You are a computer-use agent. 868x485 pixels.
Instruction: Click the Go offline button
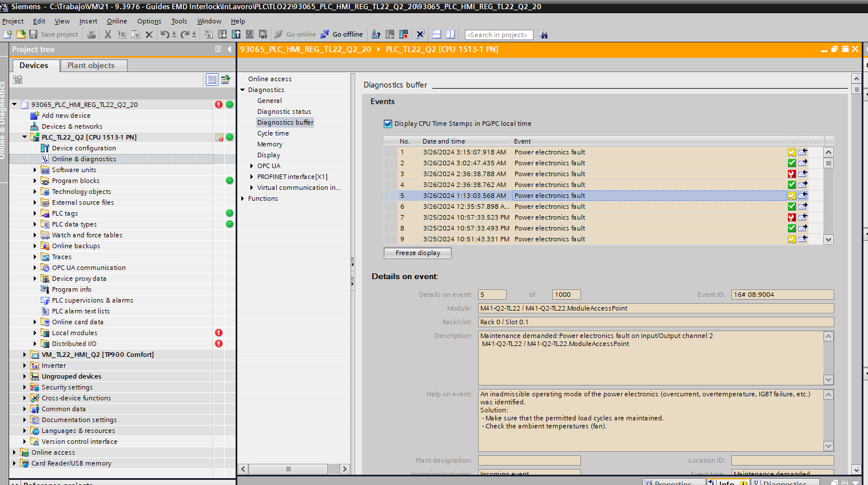coord(341,34)
